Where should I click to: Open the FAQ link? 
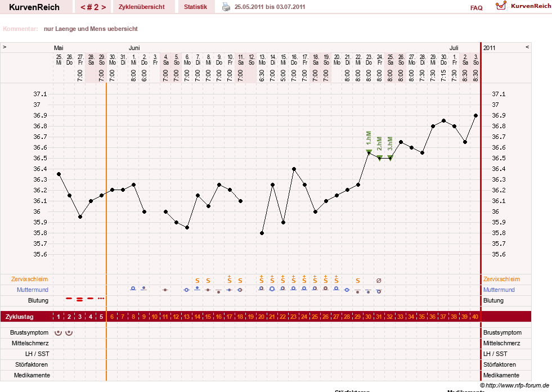(476, 8)
